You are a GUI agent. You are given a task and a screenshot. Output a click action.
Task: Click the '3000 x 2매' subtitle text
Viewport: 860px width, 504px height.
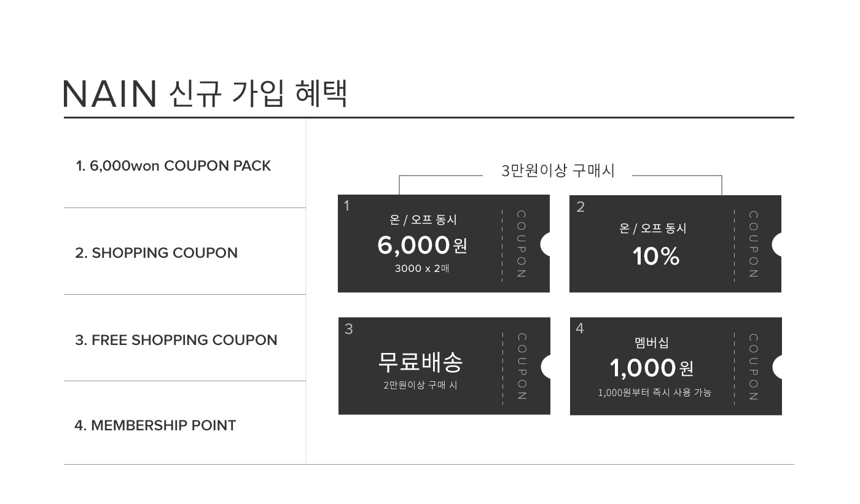coord(422,268)
